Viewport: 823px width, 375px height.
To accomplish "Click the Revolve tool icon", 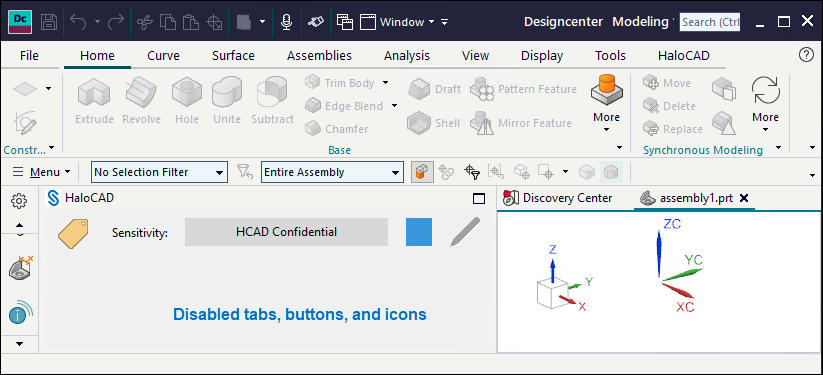I will [142, 93].
